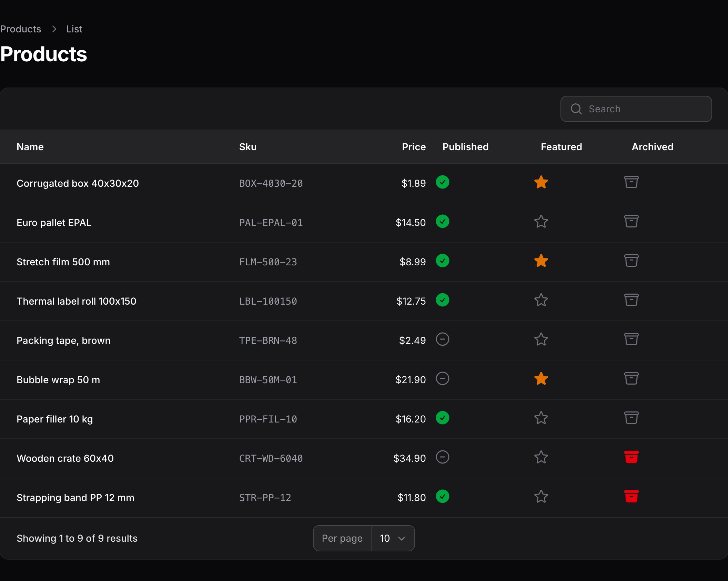Archive the Euro pallet EPAL product

[631, 222]
